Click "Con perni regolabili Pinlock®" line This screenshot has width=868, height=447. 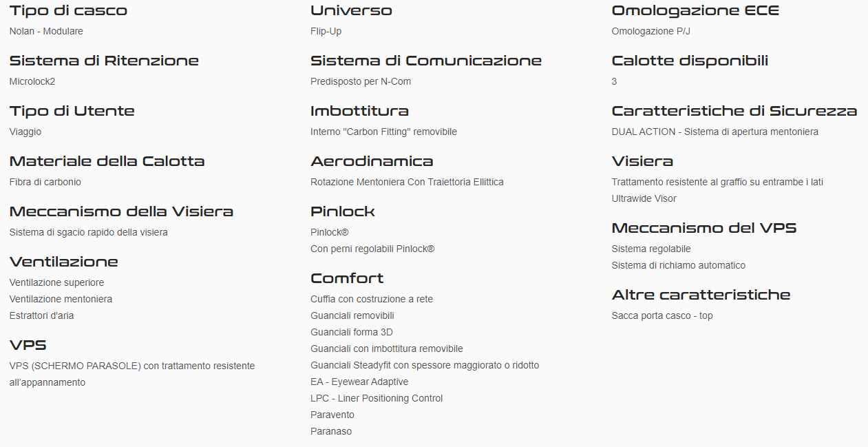click(372, 249)
